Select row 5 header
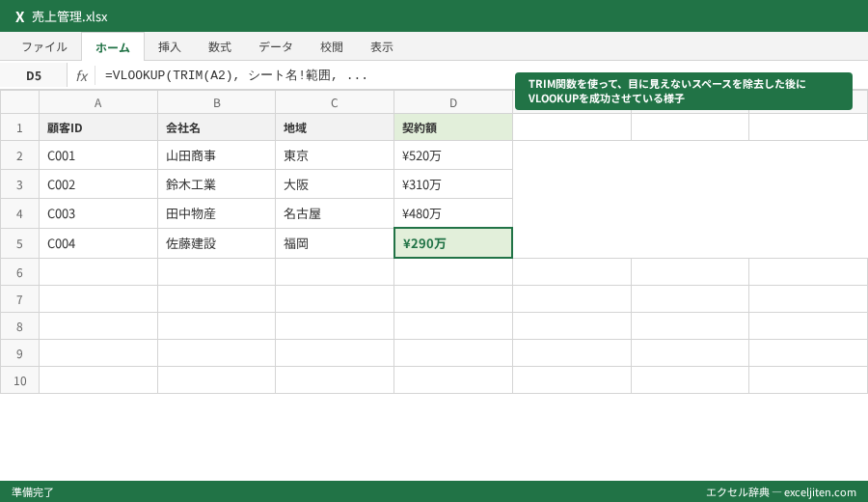The height and width of the screenshot is (502, 868). pyautogui.click(x=19, y=243)
